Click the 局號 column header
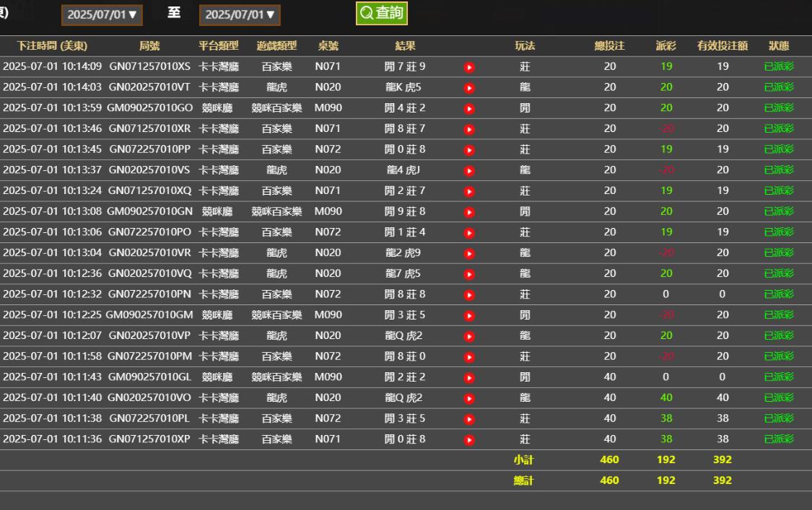The height and width of the screenshot is (510, 812). pos(149,46)
